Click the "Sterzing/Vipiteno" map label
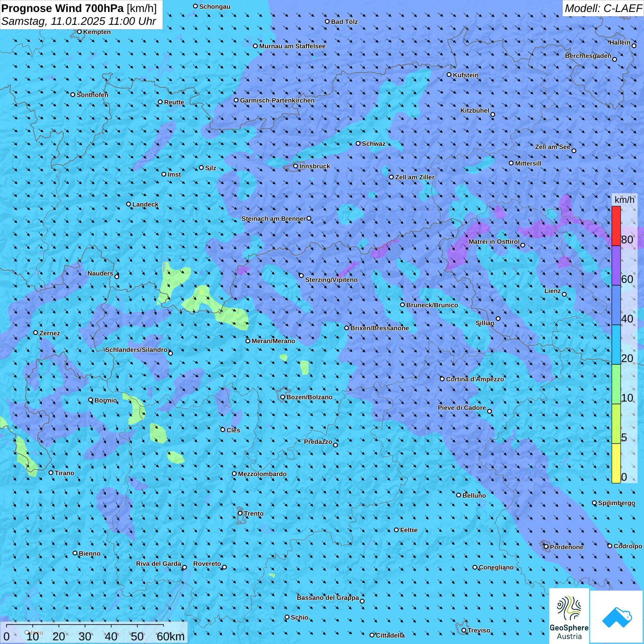The image size is (644, 644). coord(331,280)
